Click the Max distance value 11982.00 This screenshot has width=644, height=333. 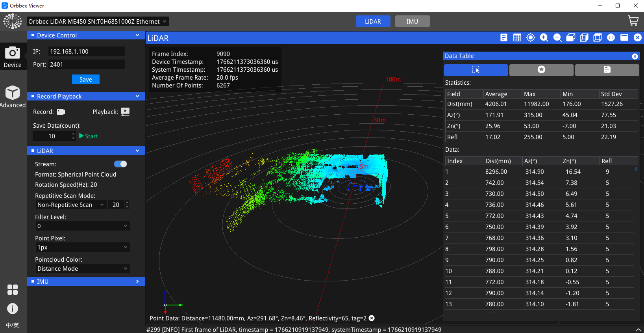coord(536,104)
